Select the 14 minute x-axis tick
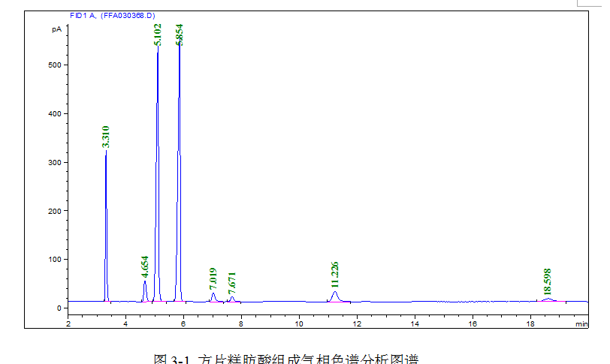 (x=415, y=324)
